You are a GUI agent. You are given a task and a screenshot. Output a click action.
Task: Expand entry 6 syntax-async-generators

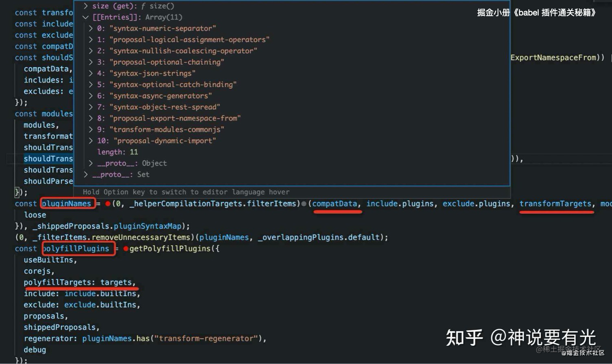click(91, 96)
